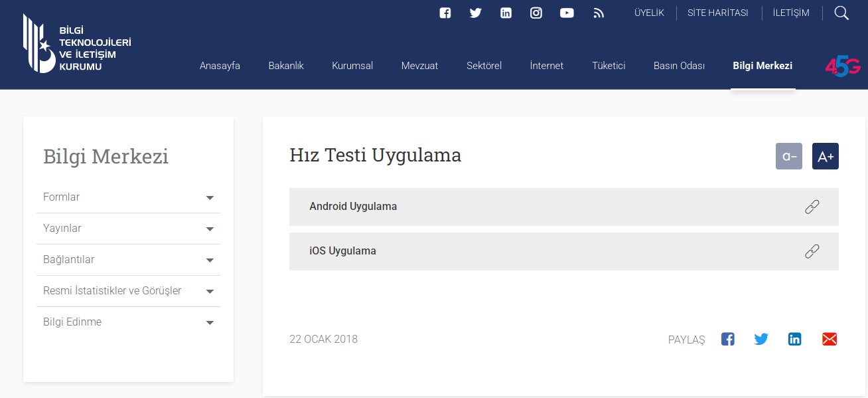
Task: Share the page via email envelope icon
Action: [x=830, y=339]
